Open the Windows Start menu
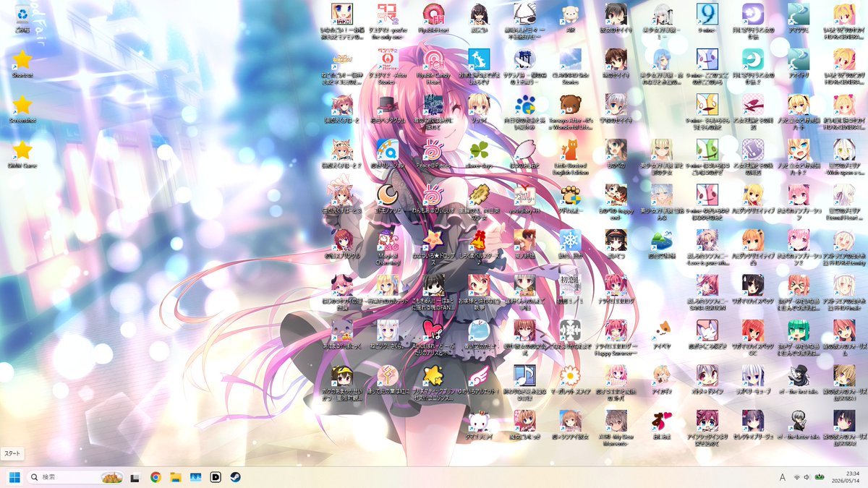The width and height of the screenshot is (868, 488). tap(14, 477)
